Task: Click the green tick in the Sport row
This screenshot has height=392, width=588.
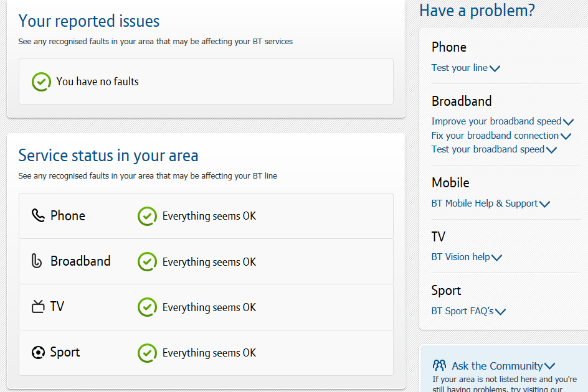Action: 147,353
